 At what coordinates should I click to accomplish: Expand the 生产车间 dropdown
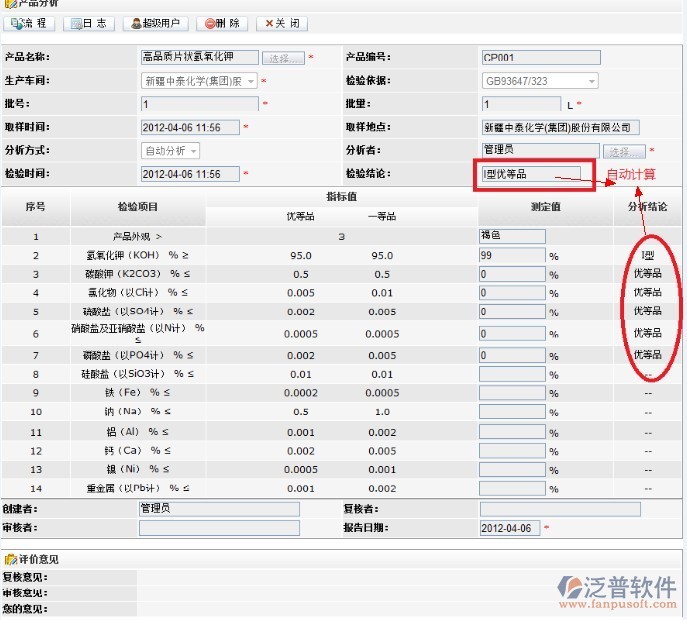tap(251, 81)
